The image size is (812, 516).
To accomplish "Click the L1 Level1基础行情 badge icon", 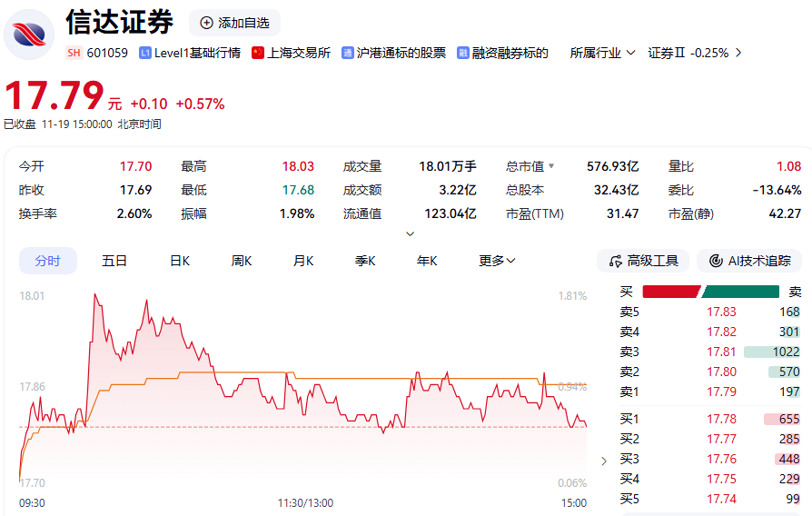I will 144,53.
